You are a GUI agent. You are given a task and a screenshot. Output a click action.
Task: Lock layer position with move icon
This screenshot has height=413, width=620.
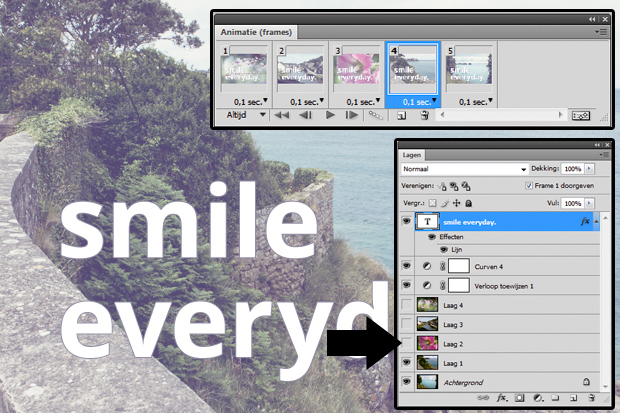[x=457, y=203]
